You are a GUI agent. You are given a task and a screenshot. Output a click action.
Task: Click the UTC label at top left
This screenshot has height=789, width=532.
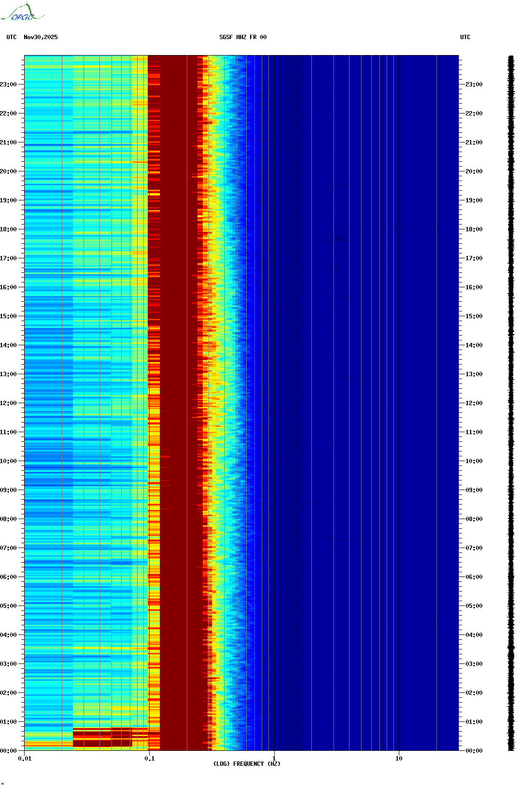coord(12,37)
